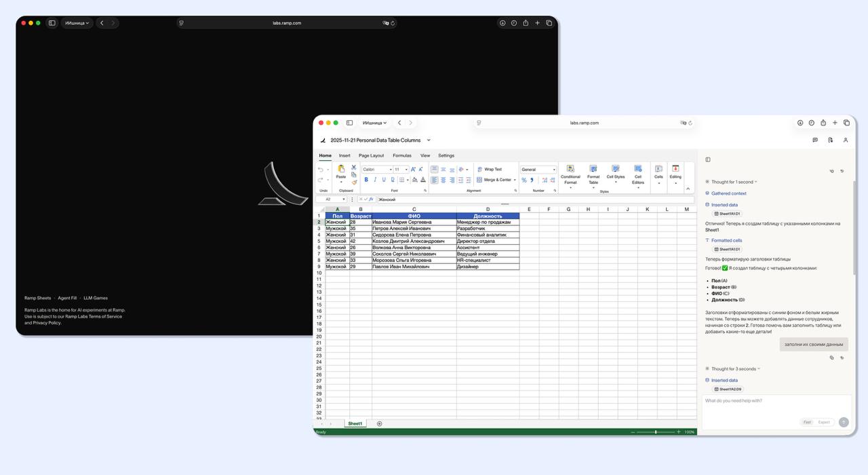Click the Conditional Format icon
Viewport: 868px width, 475px height.
coord(570,168)
